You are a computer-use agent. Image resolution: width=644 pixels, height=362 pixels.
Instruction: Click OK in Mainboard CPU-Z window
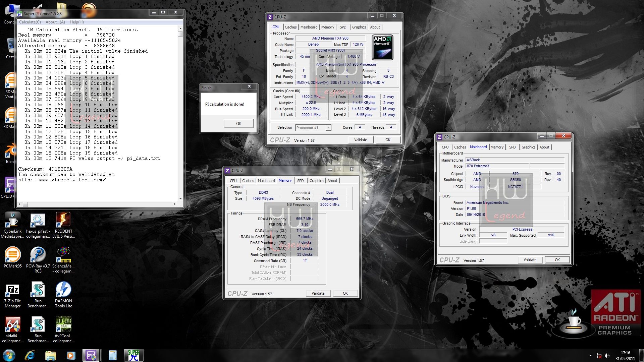click(557, 260)
